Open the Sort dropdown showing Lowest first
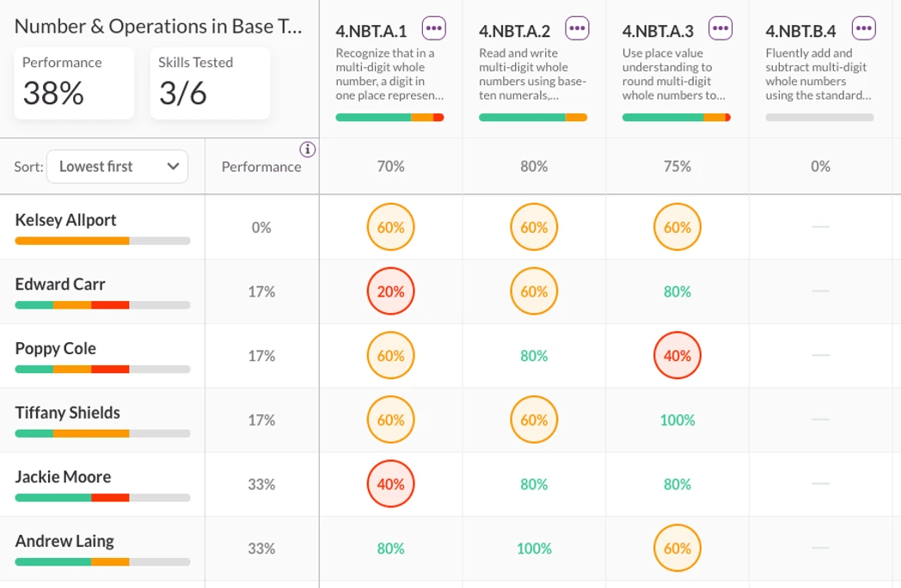The height and width of the screenshot is (588, 901). point(117,166)
